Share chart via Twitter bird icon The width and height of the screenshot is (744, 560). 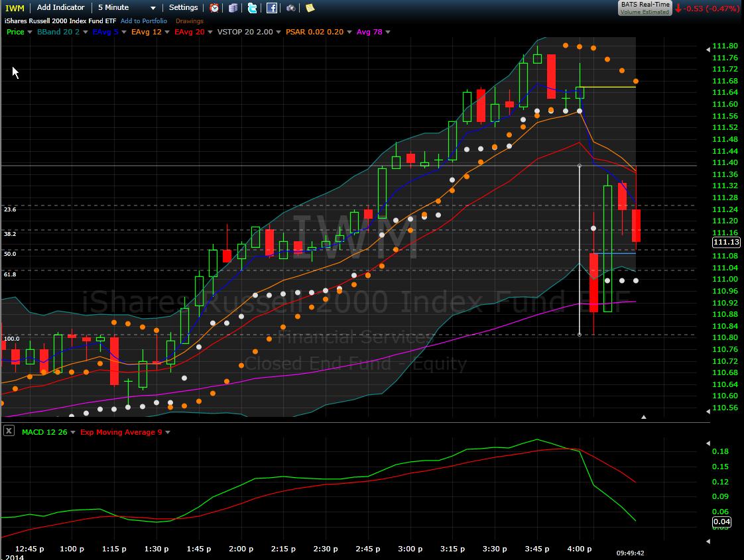253,8
